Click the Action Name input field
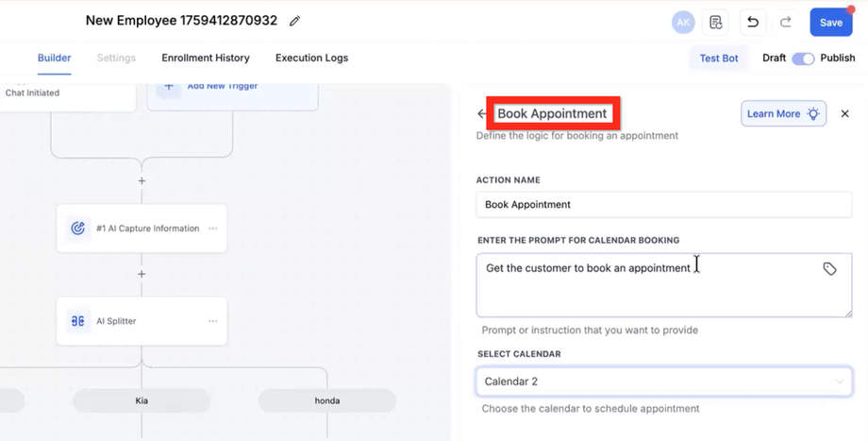 [x=663, y=204]
